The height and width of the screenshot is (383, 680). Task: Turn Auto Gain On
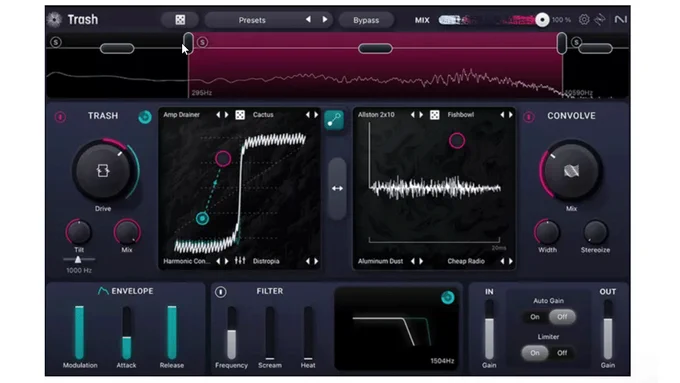tap(535, 317)
